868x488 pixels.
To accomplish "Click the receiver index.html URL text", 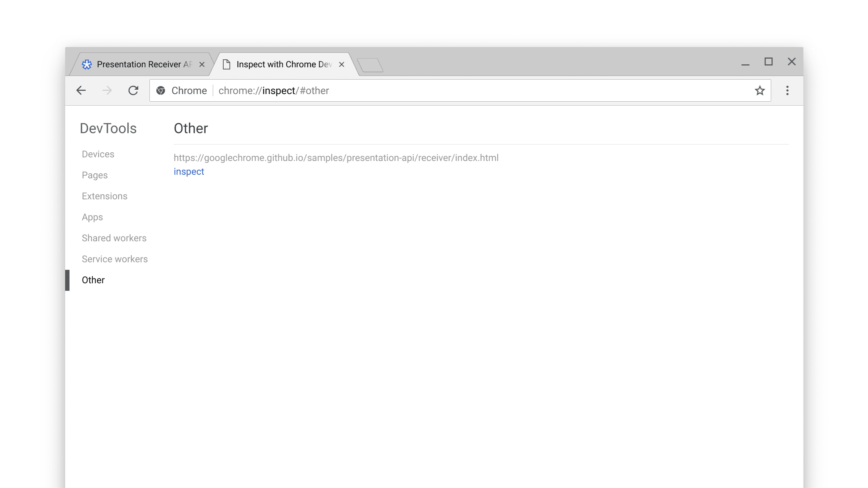I will click(x=336, y=157).
